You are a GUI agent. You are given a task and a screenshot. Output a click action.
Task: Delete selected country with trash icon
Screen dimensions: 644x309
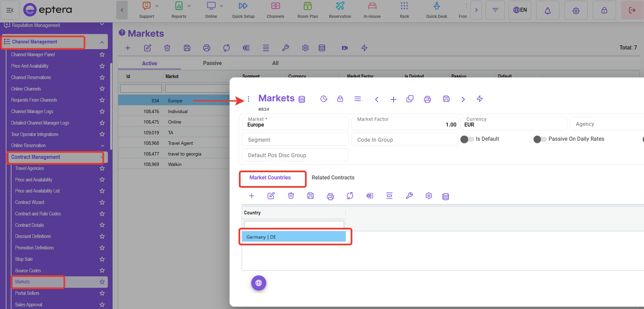tap(291, 196)
